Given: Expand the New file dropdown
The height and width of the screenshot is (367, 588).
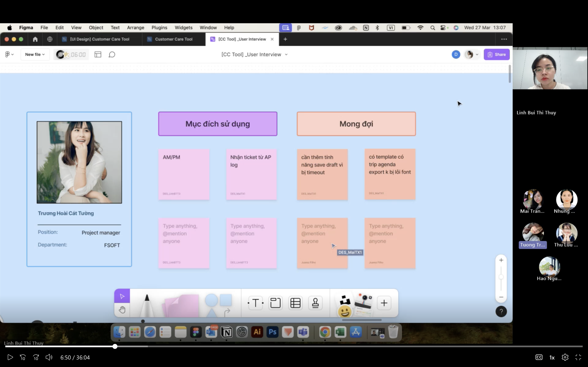Looking at the screenshot, I should point(35,54).
